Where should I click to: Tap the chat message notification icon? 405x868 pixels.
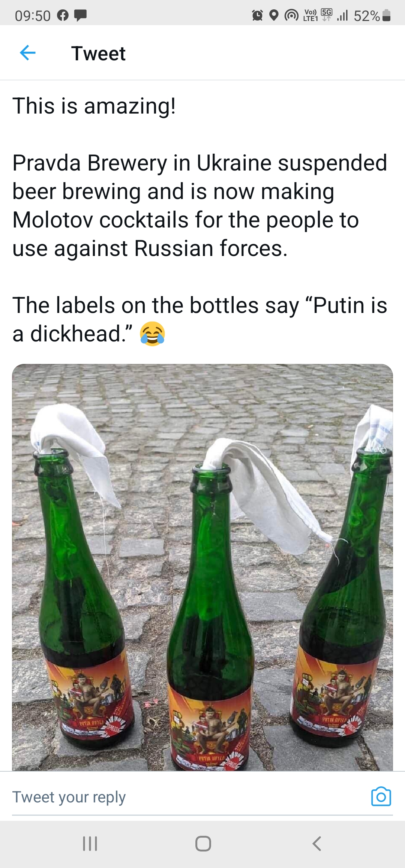pyautogui.click(x=80, y=15)
